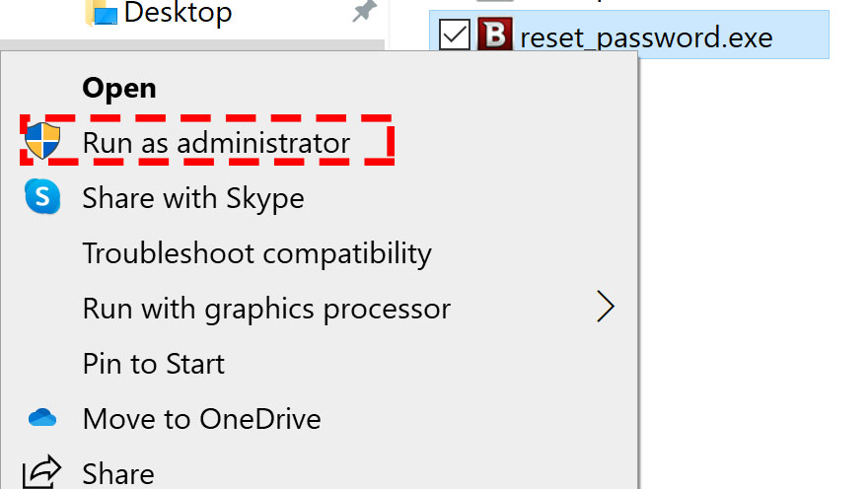This screenshot has height=489, width=868.
Task: Click the Share arrow icon
Action: click(x=41, y=472)
